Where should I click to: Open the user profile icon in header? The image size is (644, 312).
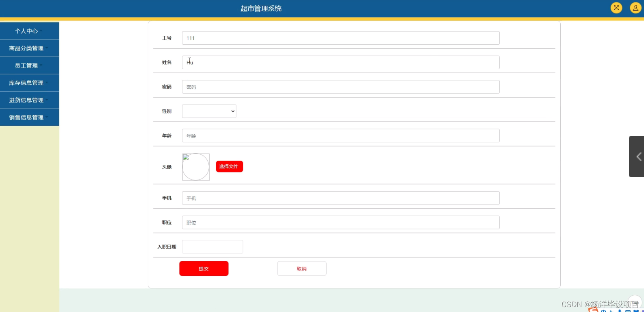click(635, 8)
